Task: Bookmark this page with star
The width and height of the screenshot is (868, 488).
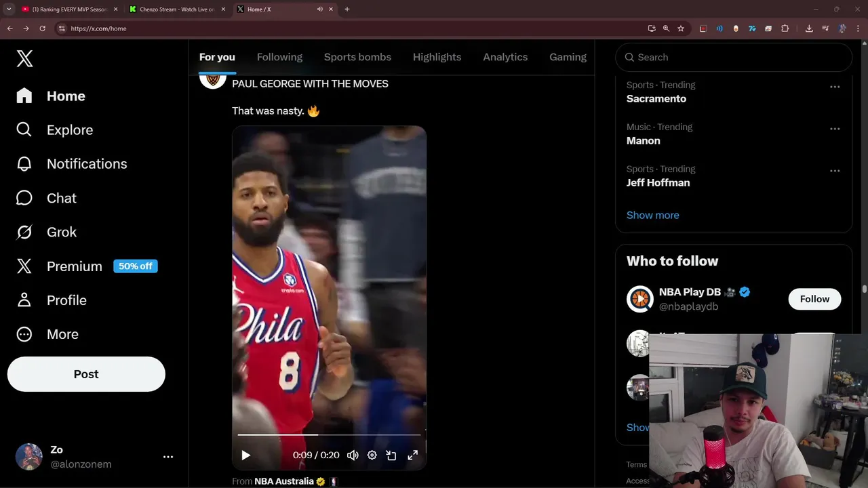Action: pos(681,28)
